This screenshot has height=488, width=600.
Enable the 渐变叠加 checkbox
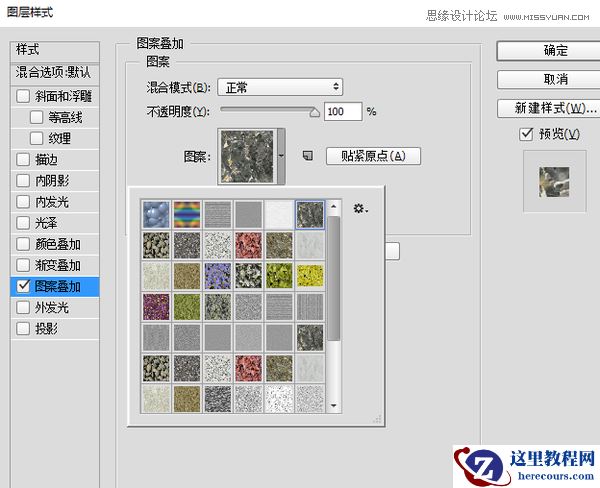pos(23,265)
